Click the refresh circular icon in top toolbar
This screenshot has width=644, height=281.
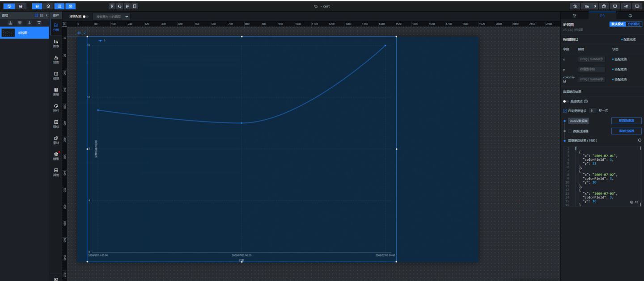point(119,6)
